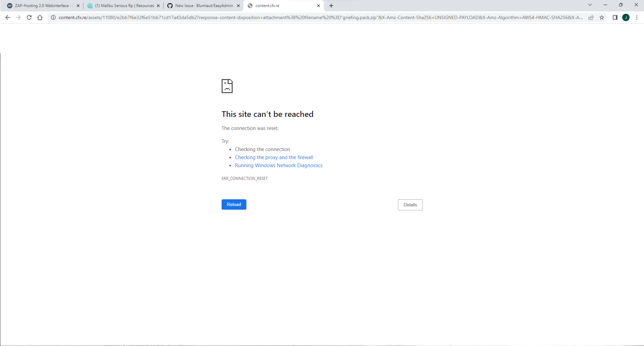Screen dimensions: 644x346
Task: Open the share this page icon
Action: click(591, 17)
